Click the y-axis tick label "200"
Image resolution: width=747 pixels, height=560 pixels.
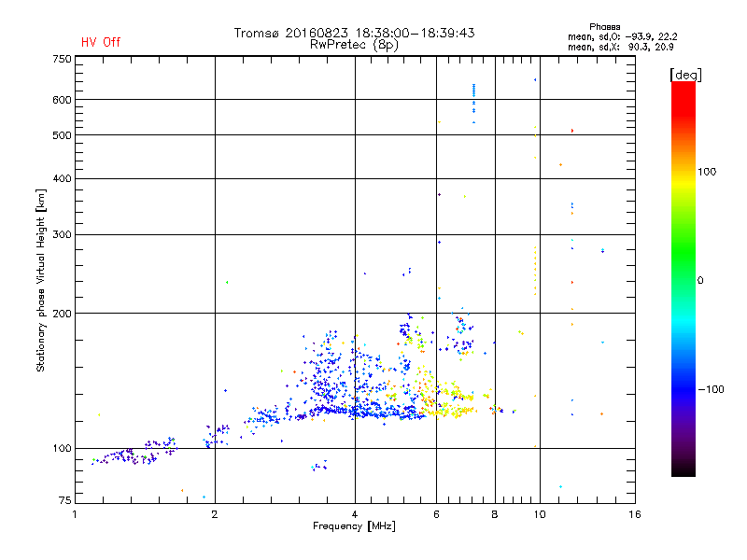pos(62,314)
